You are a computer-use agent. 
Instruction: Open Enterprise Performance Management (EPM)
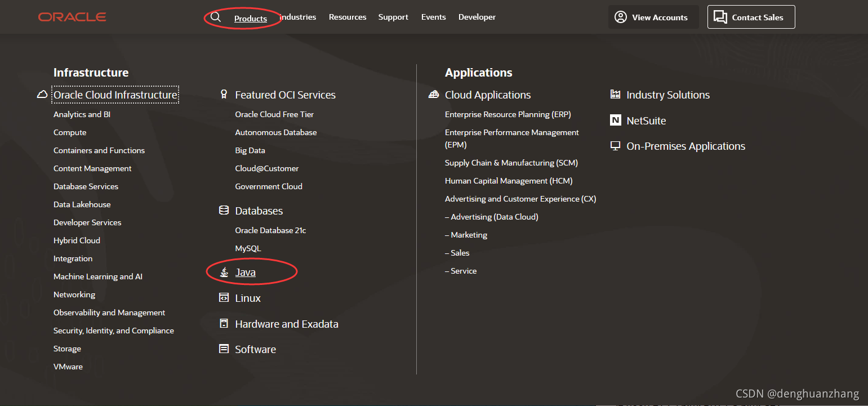512,139
